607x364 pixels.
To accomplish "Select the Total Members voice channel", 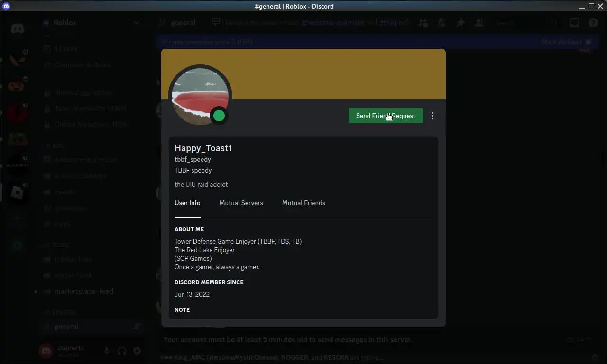I will tap(90, 108).
